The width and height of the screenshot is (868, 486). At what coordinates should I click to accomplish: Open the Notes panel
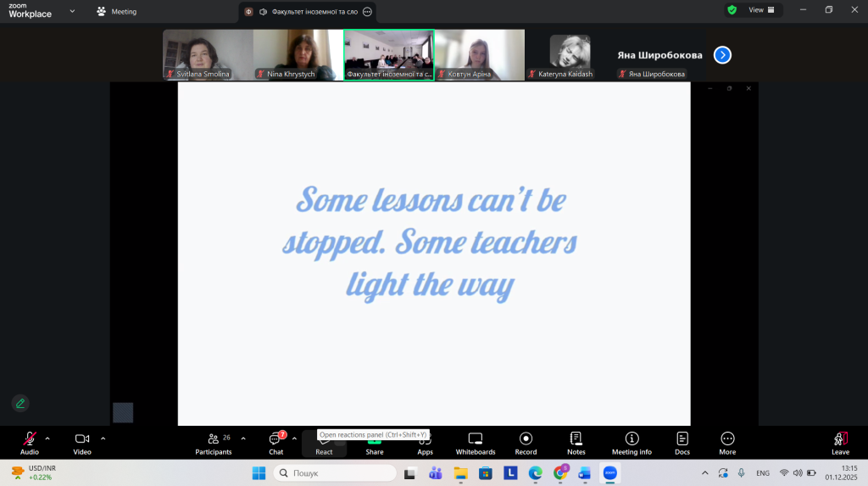[576, 443]
